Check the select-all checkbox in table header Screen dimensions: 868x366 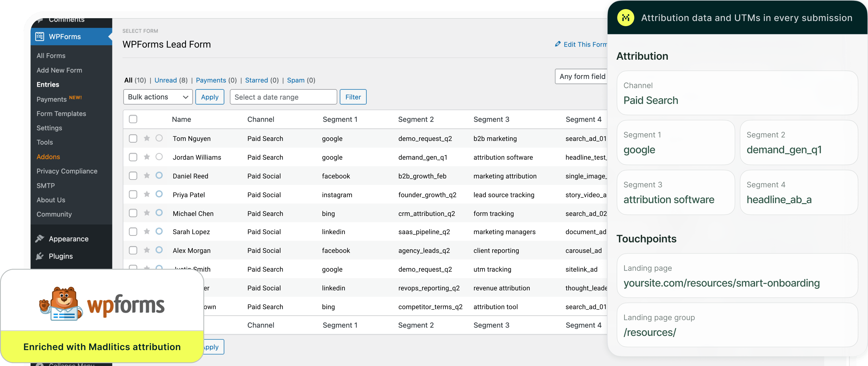(x=133, y=119)
